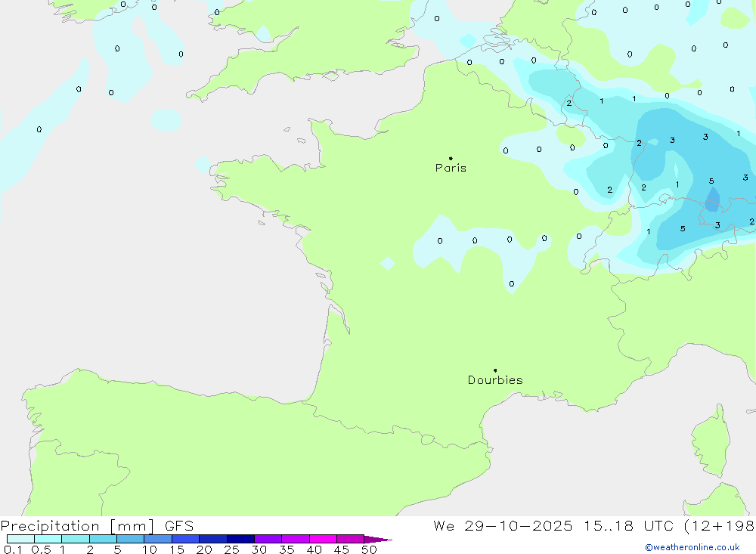Click the legend scale label '50'

coord(369,549)
